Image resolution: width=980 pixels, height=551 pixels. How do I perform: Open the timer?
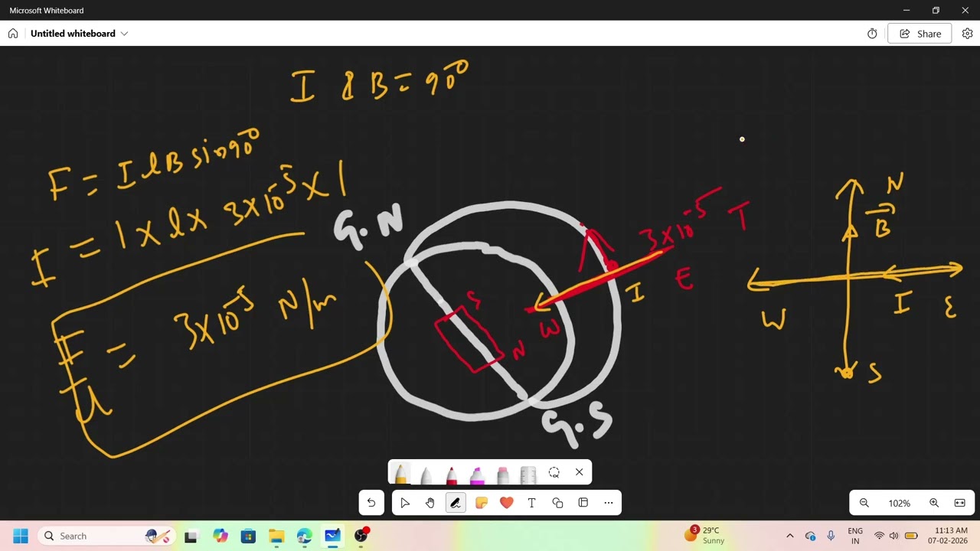click(x=872, y=34)
